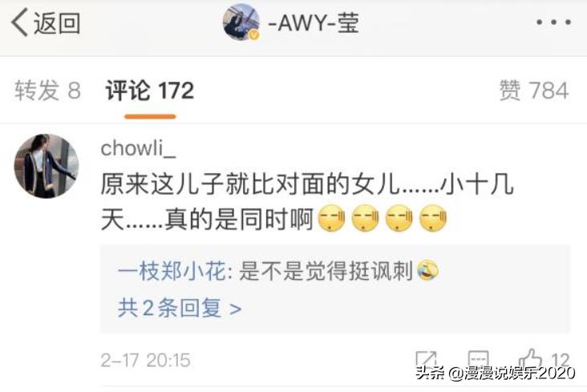
Task: Click the like count 12 beside thumbs-up
Action: (560, 360)
